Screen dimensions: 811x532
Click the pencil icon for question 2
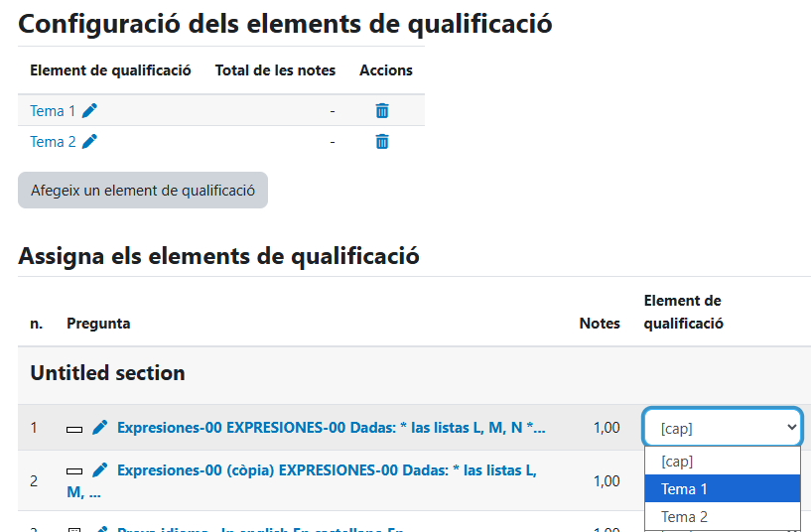pyautogui.click(x=99, y=470)
